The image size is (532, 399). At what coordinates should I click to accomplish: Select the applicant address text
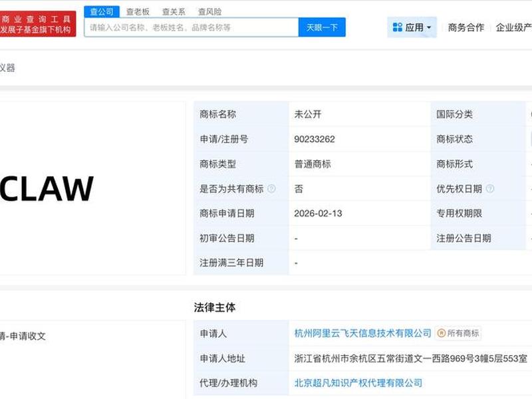coord(410,358)
